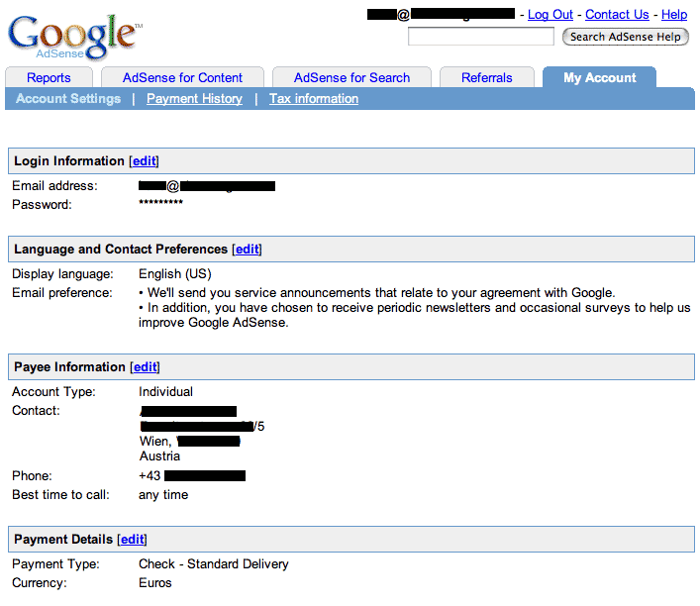Open the Tax information link
The height and width of the screenshot is (606, 700).
[x=314, y=99]
